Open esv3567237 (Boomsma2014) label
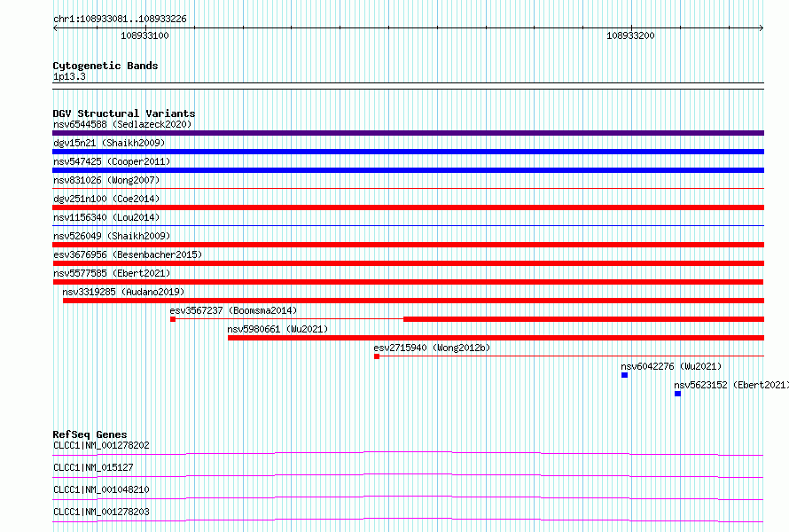Image resolution: width=789 pixels, height=532 pixels. pyautogui.click(x=233, y=310)
